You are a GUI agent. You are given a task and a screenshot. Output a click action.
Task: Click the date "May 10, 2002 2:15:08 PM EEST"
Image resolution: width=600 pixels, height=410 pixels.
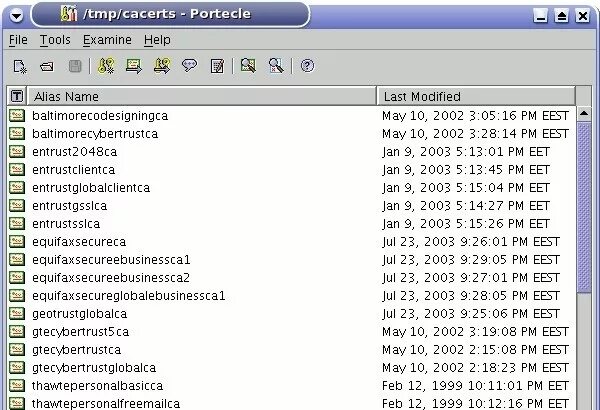[475, 350]
